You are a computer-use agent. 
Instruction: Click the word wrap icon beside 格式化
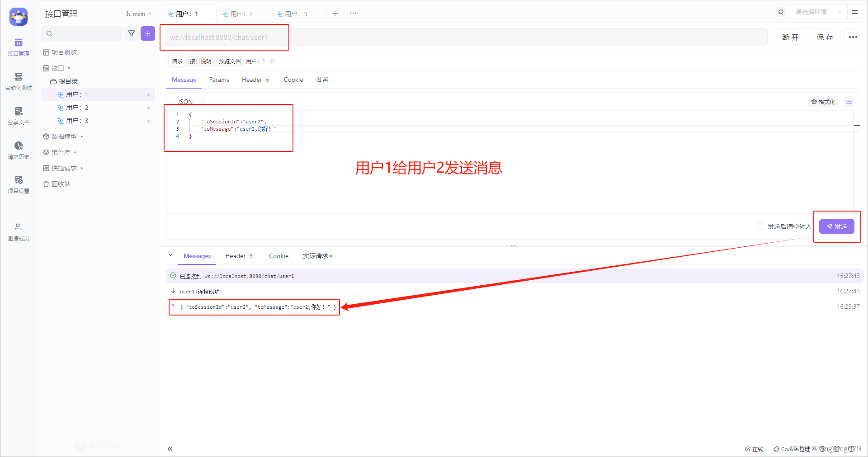coord(849,102)
